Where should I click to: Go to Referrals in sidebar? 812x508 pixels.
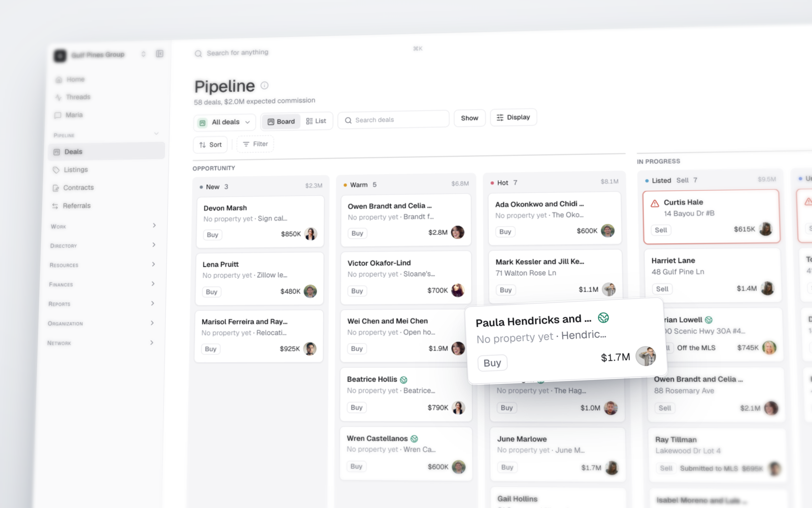[x=77, y=206]
